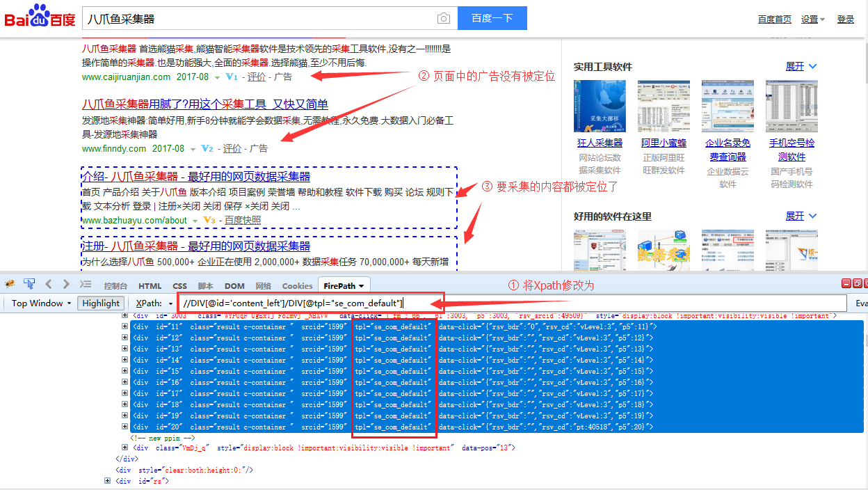Open dropdown arrow next to www.caijiruanjian.com date
The height and width of the screenshot is (490, 868).
point(217,77)
